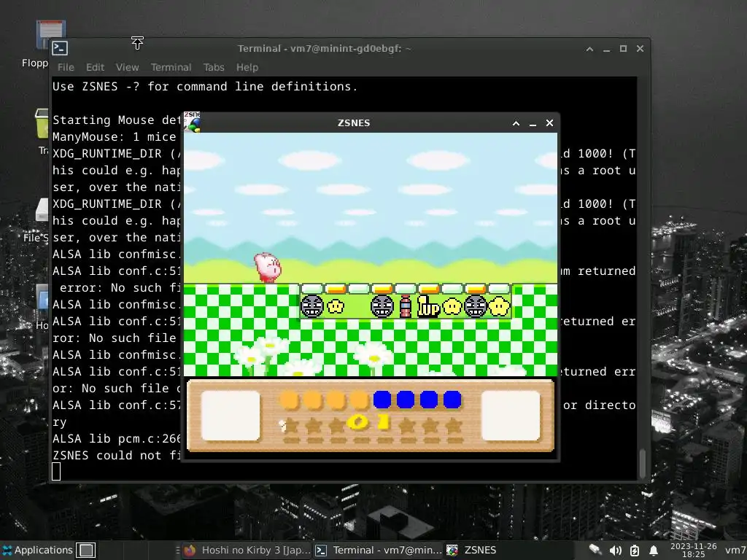Open the notifications bell icon
The width and height of the screenshot is (747, 560).
click(654, 551)
